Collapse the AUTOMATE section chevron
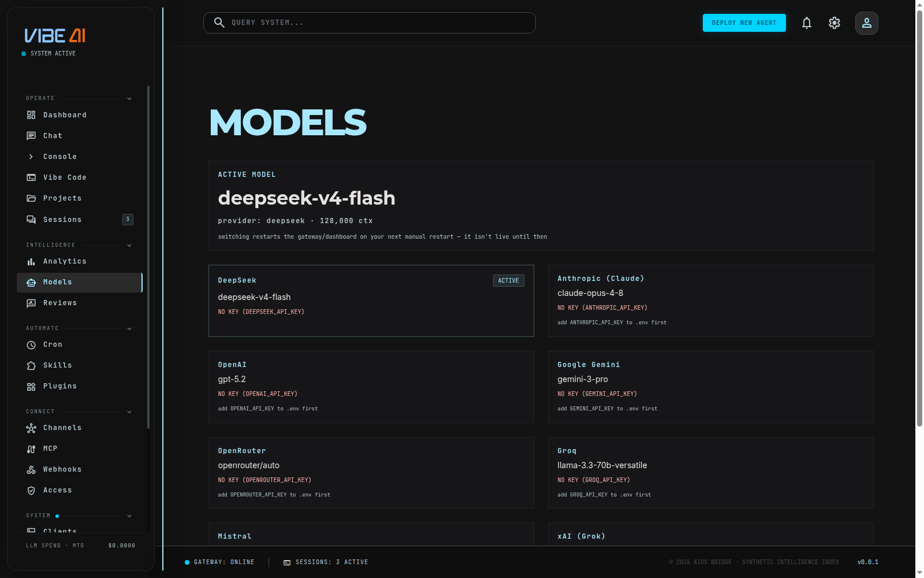Viewport: 924px width, 578px height. [x=129, y=328]
